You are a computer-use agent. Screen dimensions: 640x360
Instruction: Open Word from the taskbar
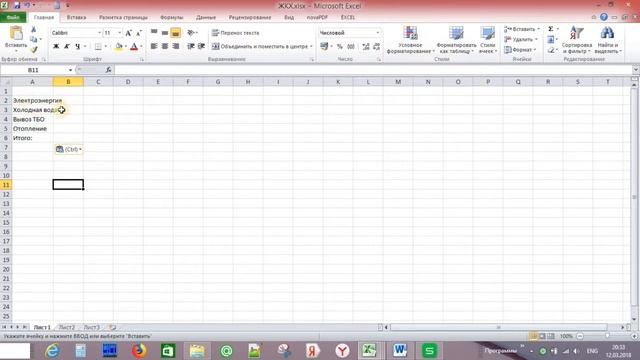(400, 351)
